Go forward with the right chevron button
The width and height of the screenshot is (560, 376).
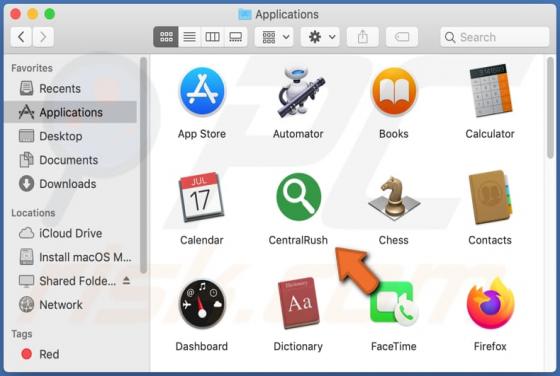point(43,37)
